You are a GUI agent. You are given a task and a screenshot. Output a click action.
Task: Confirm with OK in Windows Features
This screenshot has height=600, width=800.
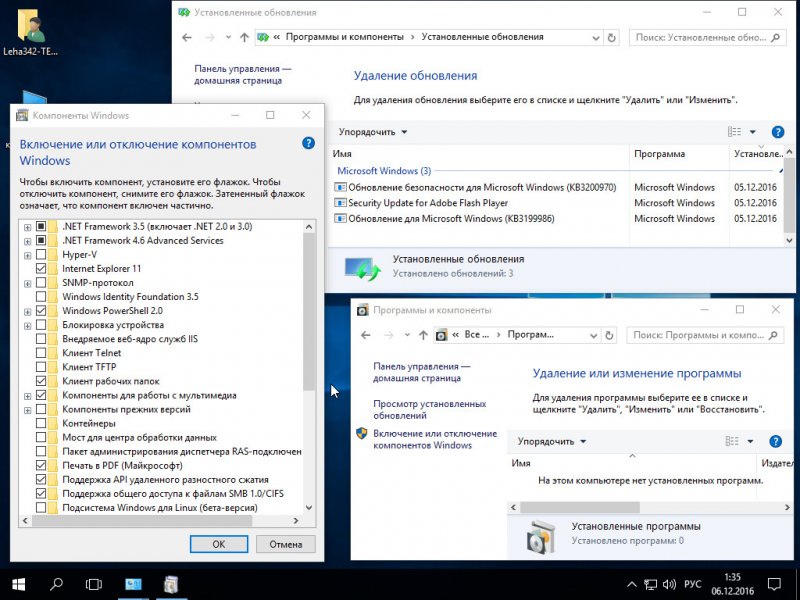[219, 544]
